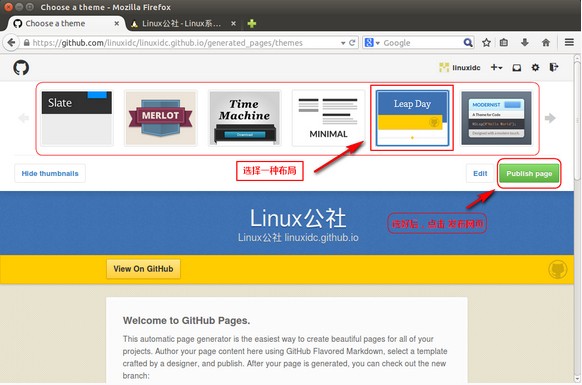Click the GitHub octocat logo in the header
Image resolution: width=582 pixels, height=385 pixels.
coord(21,68)
